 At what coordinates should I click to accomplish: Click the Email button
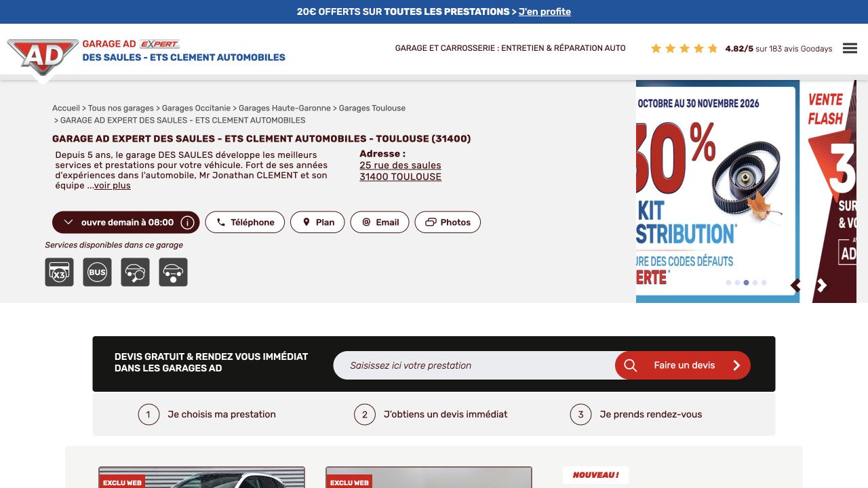pos(380,222)
